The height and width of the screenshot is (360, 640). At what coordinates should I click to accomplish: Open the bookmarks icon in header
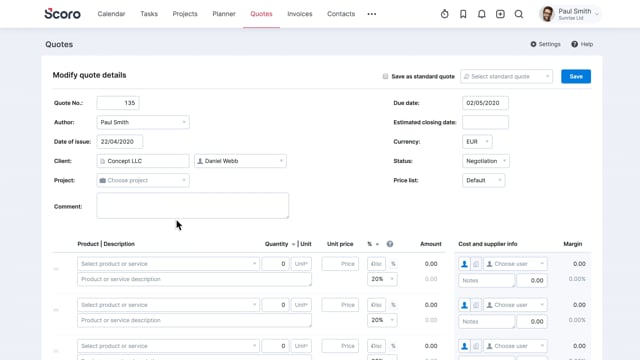[463, 14]
